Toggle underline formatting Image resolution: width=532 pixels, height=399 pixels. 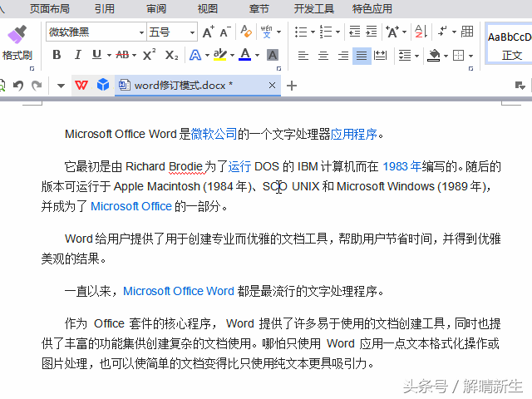pos(97,55)
